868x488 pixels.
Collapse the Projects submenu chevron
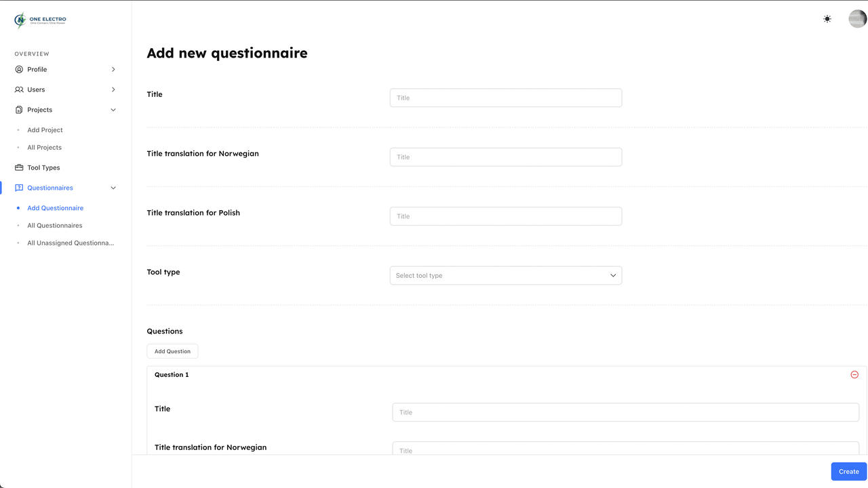113,110
